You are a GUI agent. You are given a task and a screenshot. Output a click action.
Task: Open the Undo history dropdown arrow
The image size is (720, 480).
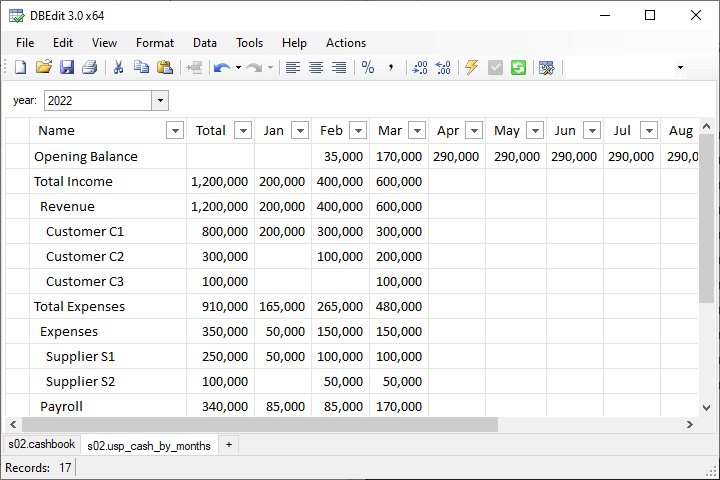(238, 68)
